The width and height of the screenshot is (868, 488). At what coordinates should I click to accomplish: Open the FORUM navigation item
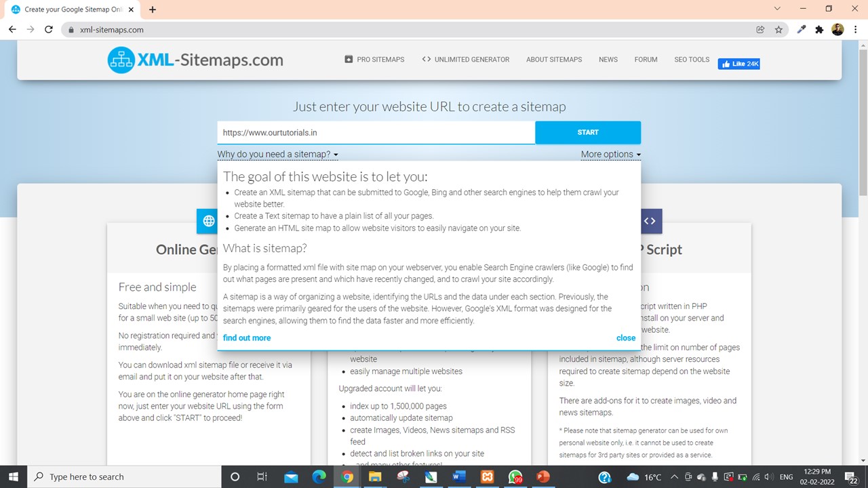646,60
